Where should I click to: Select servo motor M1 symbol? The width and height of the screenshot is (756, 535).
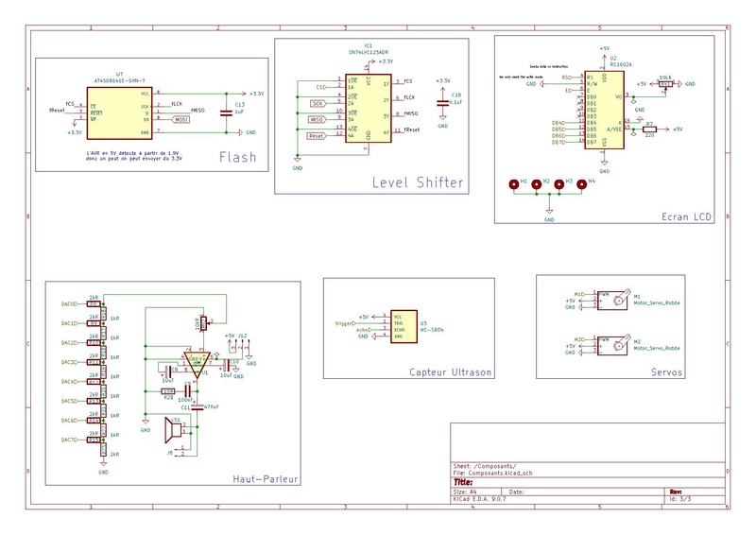coord(613,300)
